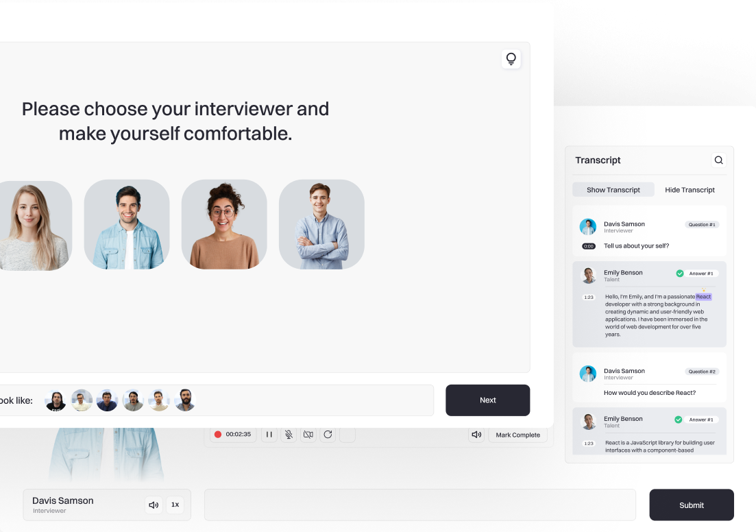756x532 pixels.
Task: Toggle the muted microphone icon
Action: 289,435
